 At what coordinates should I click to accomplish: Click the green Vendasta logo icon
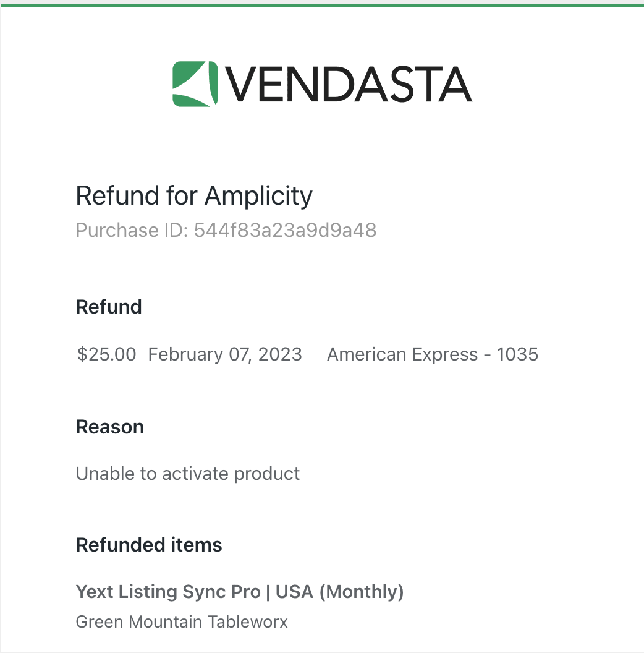coord(195,83)
